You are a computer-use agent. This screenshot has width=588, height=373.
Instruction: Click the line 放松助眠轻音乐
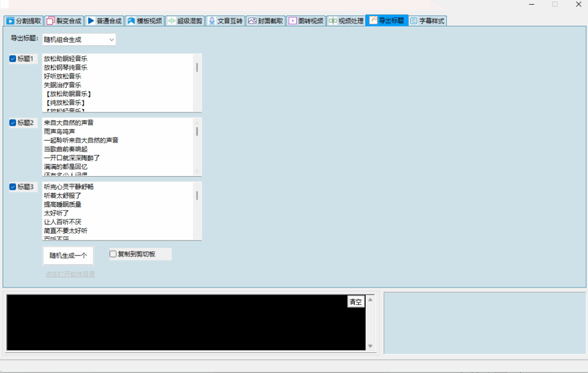[65, 59]
